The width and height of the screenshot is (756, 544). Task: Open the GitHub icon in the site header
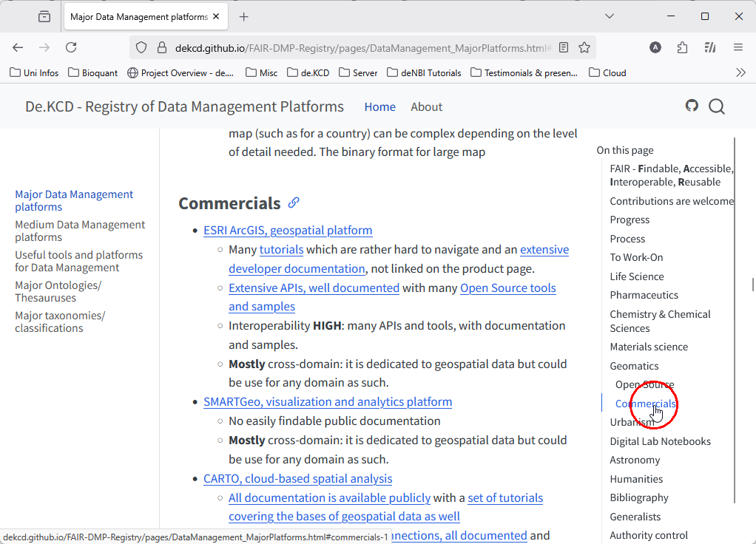pos(692,106)
